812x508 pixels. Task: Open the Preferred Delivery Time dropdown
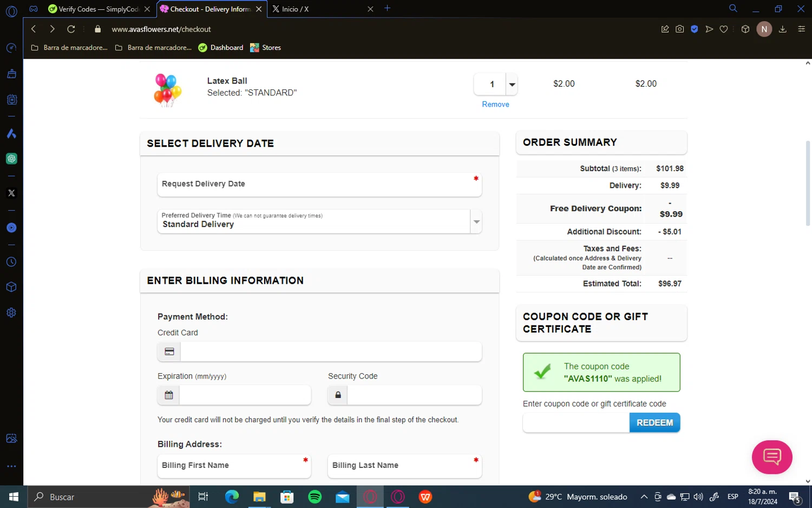pyautogui.click(x=319, y=222)
